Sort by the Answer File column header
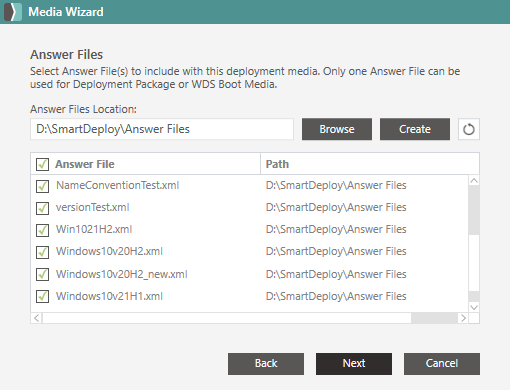Image resolution: width=510 pixels, height=390 pixels. coord(85,164)
